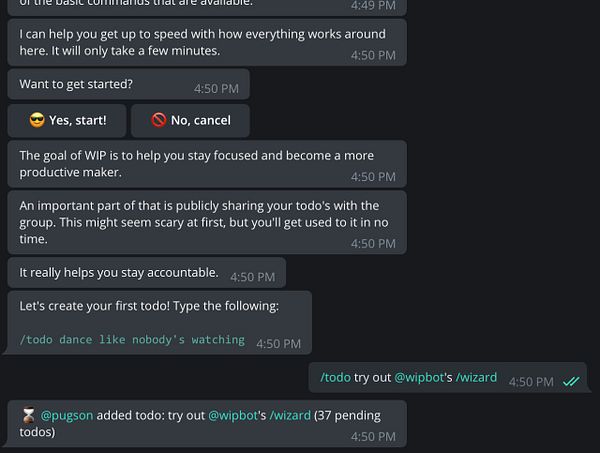Click the prohibited sign emoji on the cancel button
The height and width of the screenshot is (453, 600).
(158, 120)
